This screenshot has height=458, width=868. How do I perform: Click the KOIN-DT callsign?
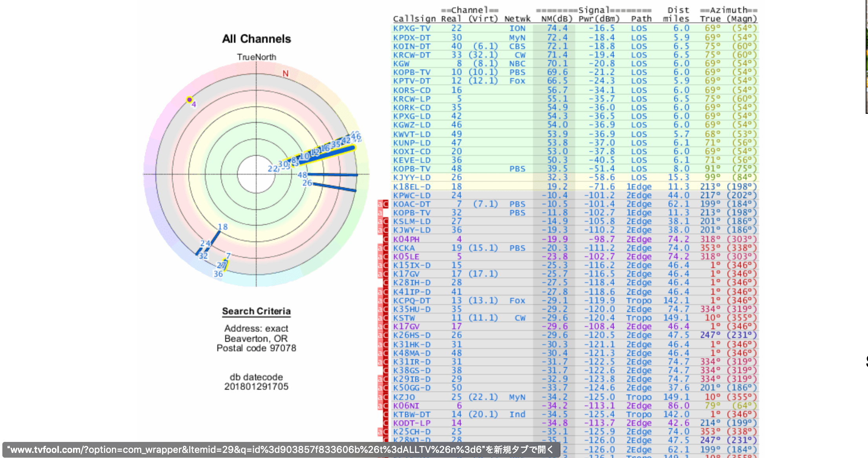(x=412, y=46)
